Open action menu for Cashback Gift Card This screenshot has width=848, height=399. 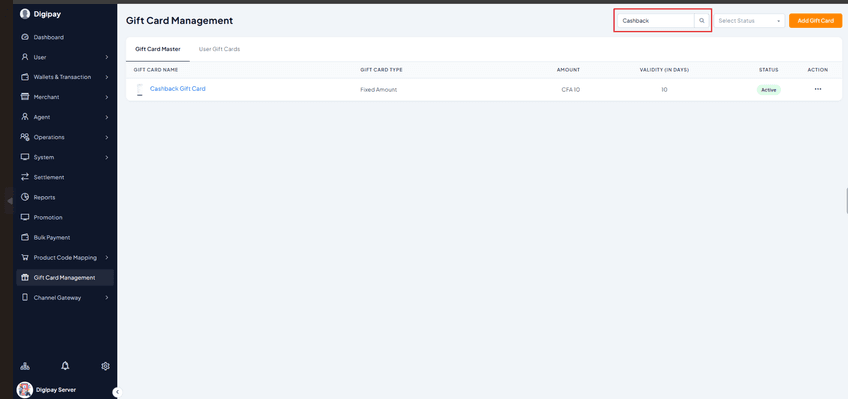click(818, 89)
